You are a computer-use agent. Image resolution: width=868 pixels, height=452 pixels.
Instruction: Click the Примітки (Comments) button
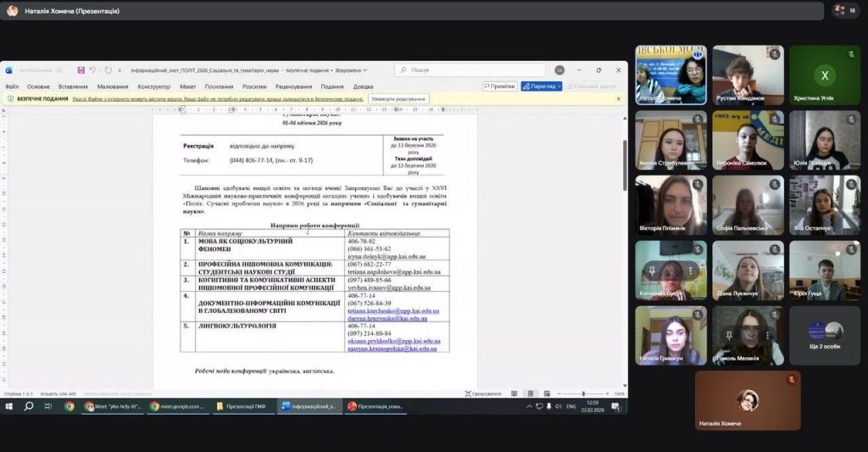pyautogui.click(x=500, y=86)
